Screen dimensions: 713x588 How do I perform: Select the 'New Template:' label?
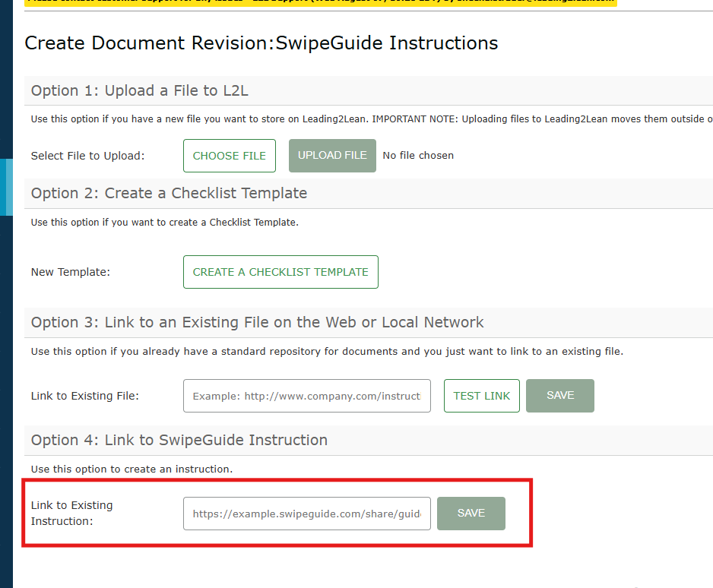point(71,272)
